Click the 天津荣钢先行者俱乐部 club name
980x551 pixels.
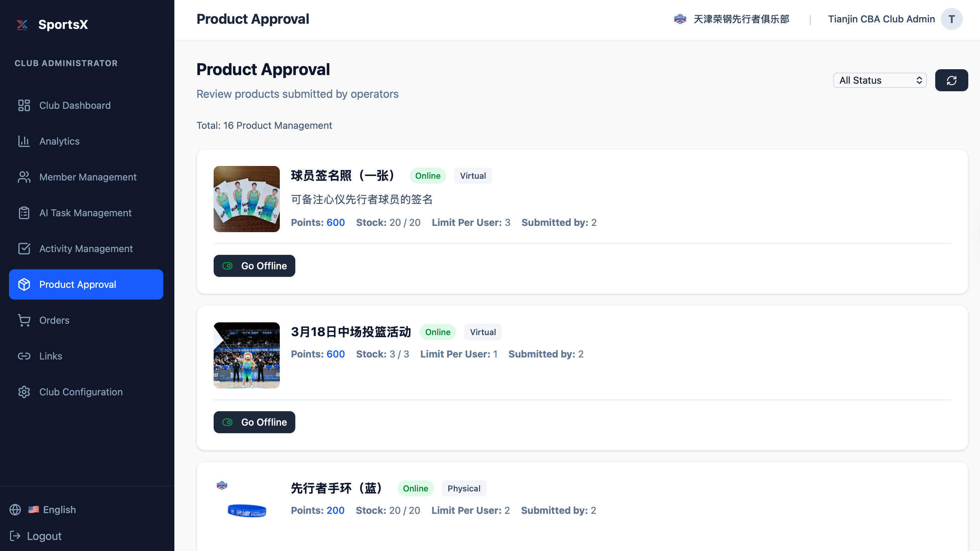[x=741, y=19]
